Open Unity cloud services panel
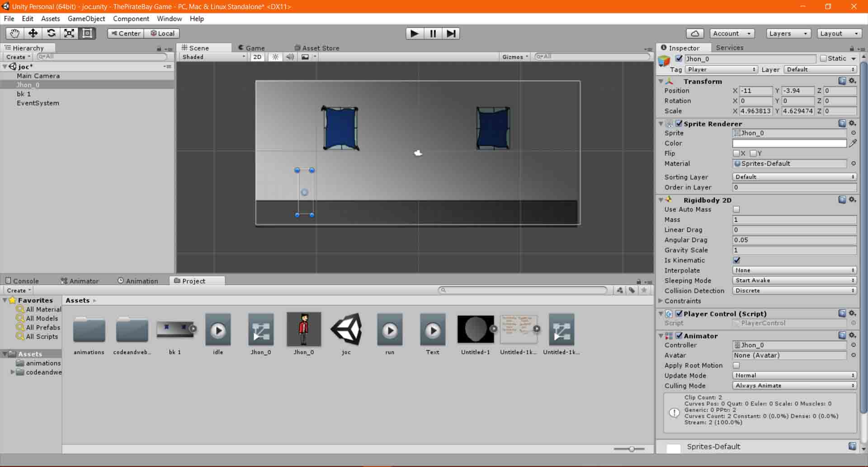Viewport: 868px width, 467px height. (x=695, y=33)
